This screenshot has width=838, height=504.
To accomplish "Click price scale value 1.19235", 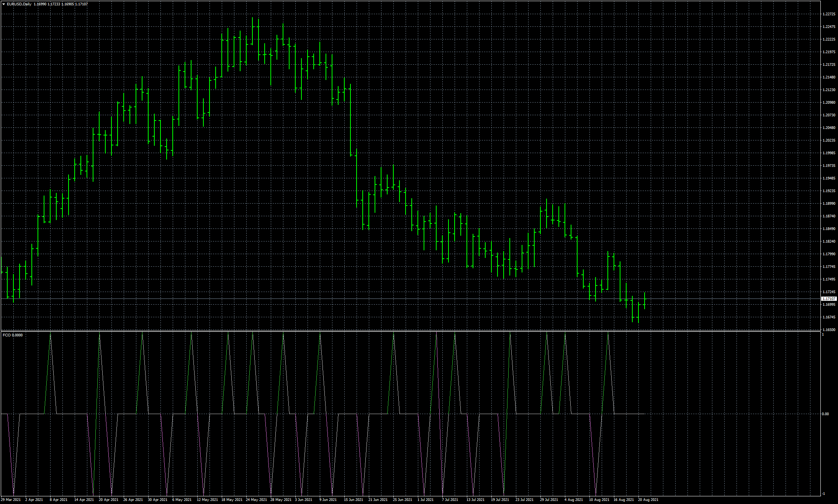I will (x=829, y=191).
